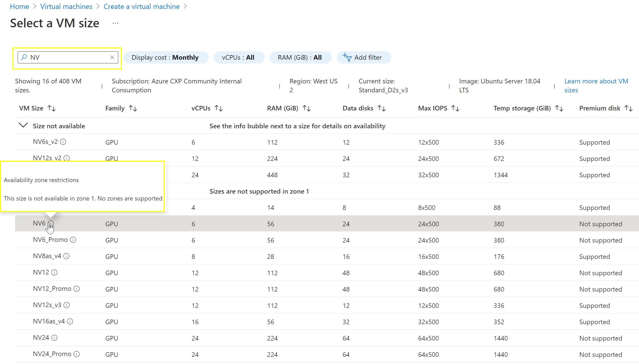Toggle sorting on the vCPUs column
The width and height of the screenshot is (639, 364).
tap(219, 108)
